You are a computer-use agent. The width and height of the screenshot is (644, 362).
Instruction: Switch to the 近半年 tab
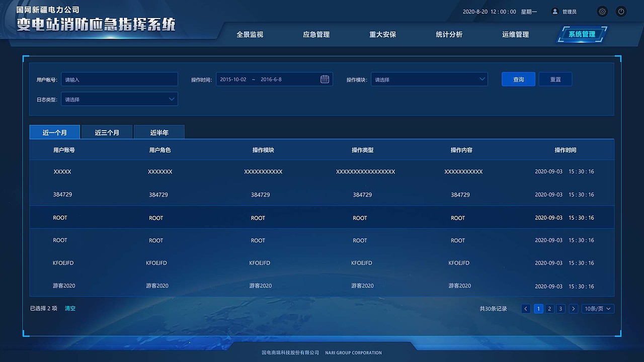pyautogui.click(x=159, y=132)
